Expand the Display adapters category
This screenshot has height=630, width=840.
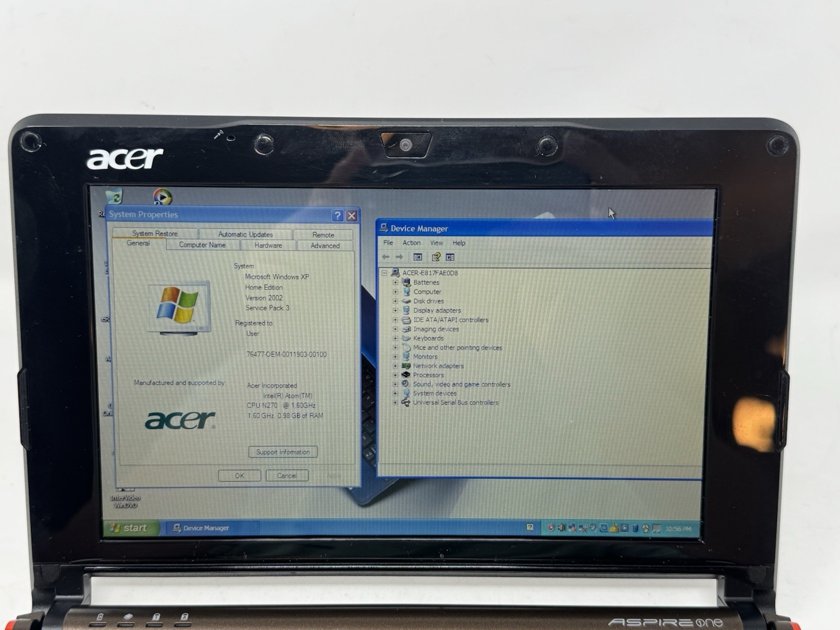pyautogui.click(x=395, y=311)
